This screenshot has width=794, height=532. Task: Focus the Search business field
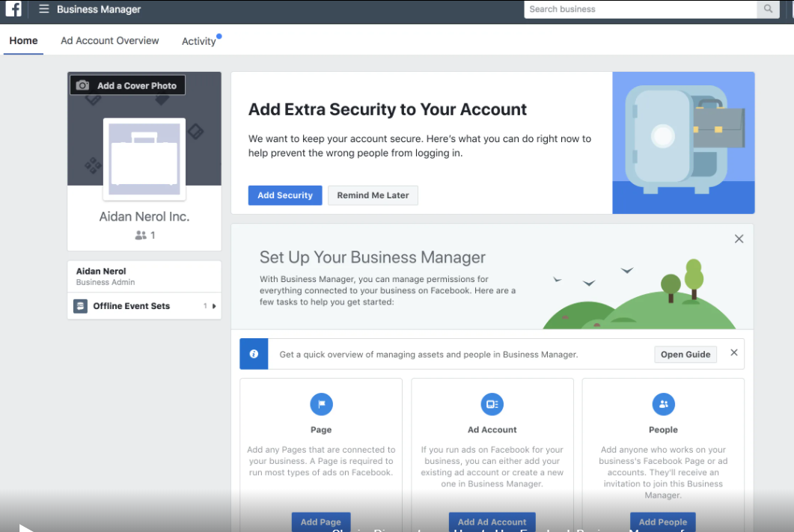click(641, 9)
